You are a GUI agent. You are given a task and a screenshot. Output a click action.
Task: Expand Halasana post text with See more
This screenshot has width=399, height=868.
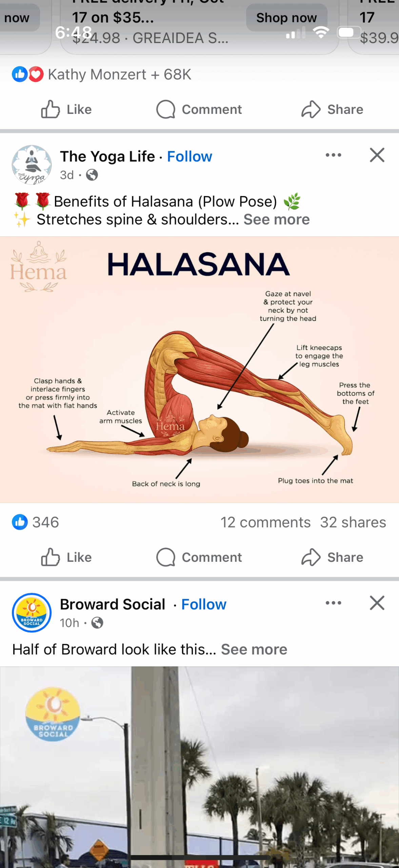click(277, 219)
